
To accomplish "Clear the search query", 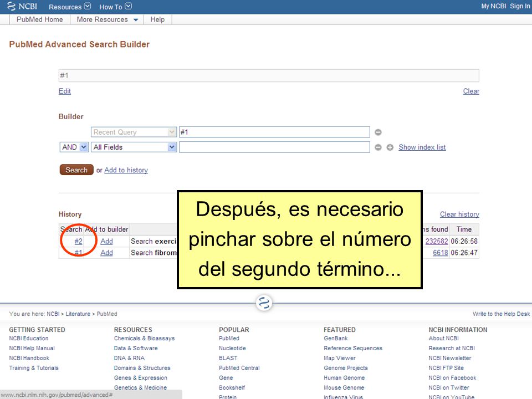I will 471,91.
